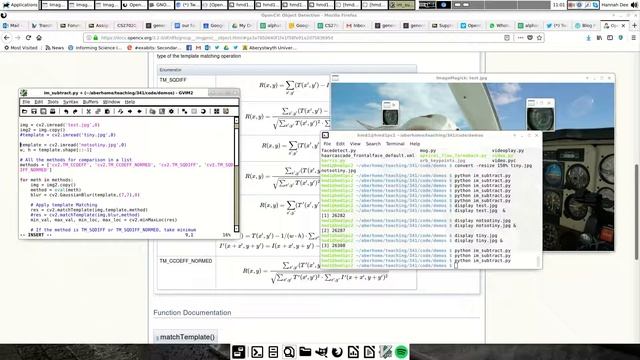Click the Firefox Back arrow

pos(7,38)
